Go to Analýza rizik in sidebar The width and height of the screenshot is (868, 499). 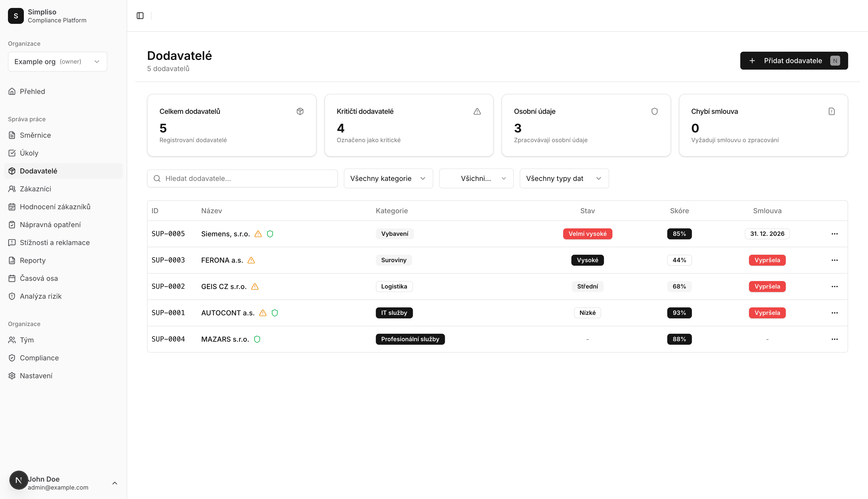(x=40, y=296)
